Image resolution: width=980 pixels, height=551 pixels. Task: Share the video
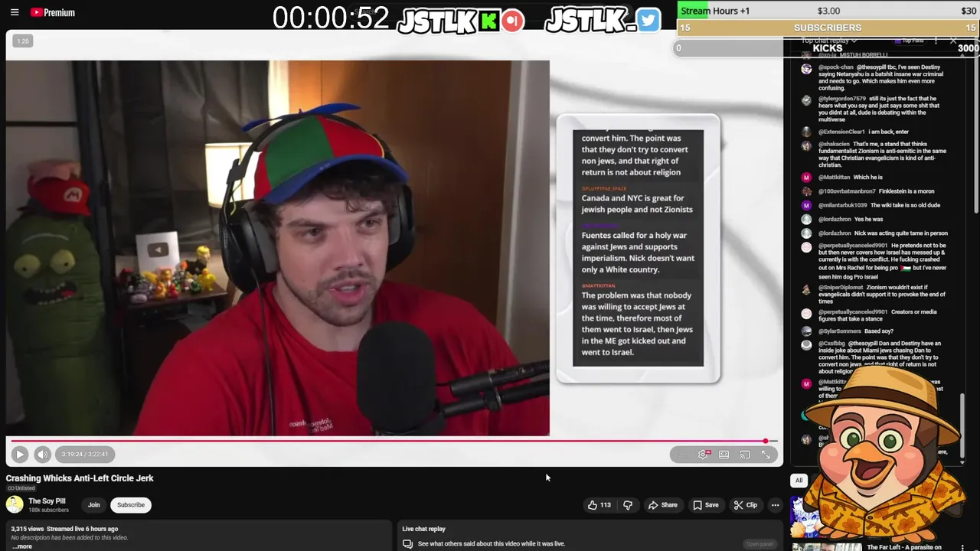pyautogui.click(x=662, y=505)
